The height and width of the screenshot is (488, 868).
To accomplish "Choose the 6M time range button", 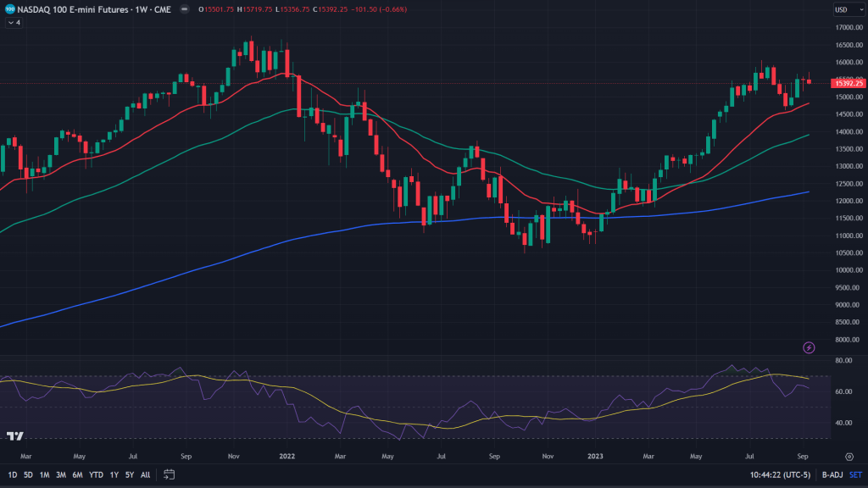I will tap(77, 474).
